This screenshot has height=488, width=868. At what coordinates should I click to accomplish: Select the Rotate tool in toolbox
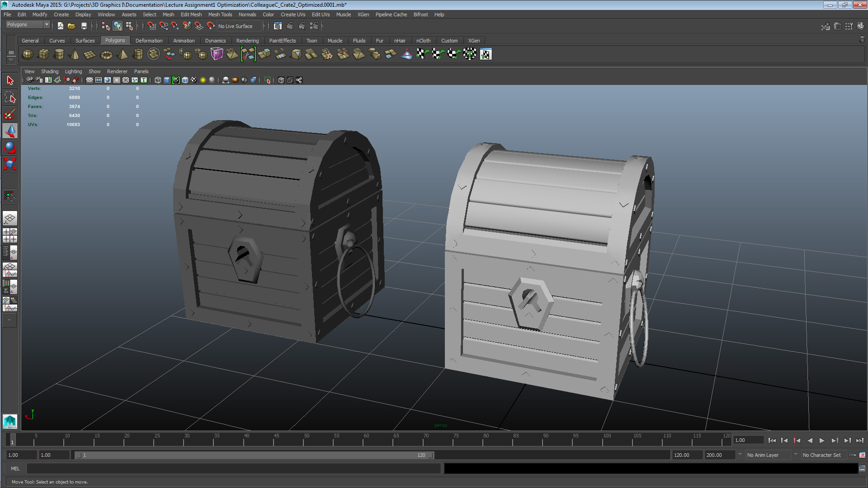pyautogui.click(x=10, y=147)
